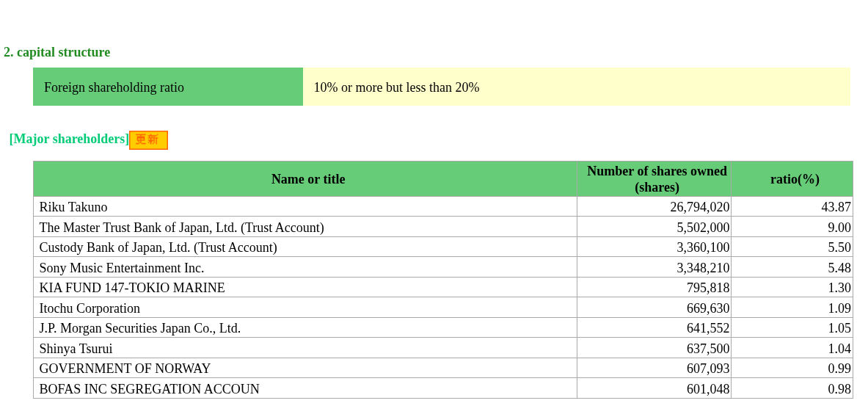The image size is (868, 406).
Task: Click the 'capital structure' section heading
Action: [56, 52]
